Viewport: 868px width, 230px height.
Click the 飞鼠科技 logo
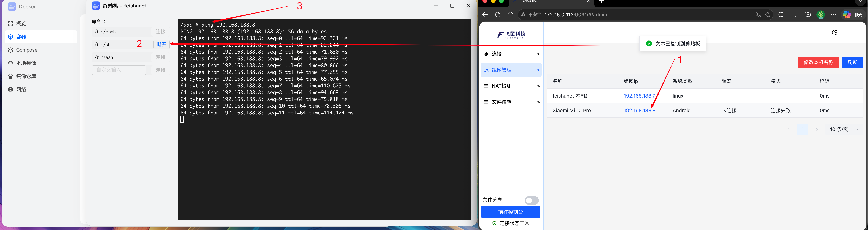click(511, 35)
